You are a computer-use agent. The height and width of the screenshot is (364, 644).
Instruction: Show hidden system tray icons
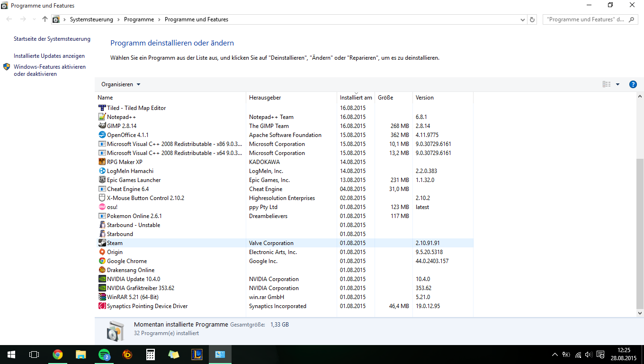[x=555, y=355]
